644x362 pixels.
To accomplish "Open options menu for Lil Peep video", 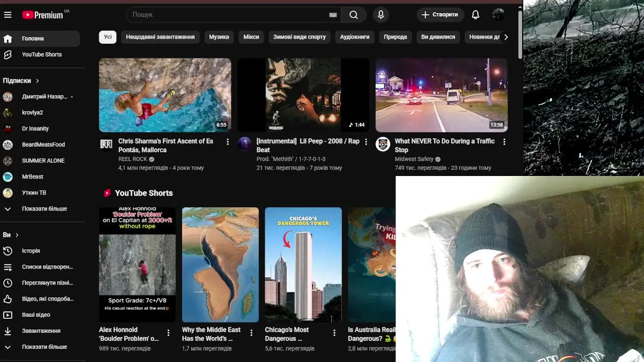I will coord(366,142).
